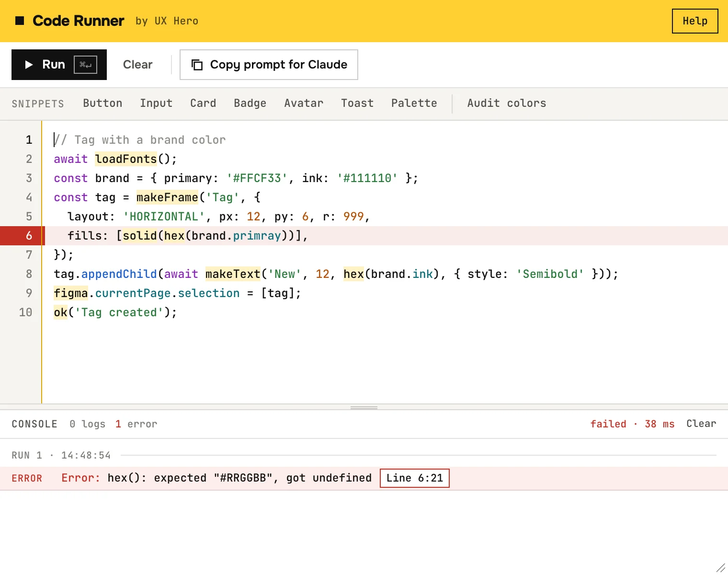Viewport: 728px width, 575px height.
Task: Click the '#111110' ink color string
Action: [x=367, y=178]
